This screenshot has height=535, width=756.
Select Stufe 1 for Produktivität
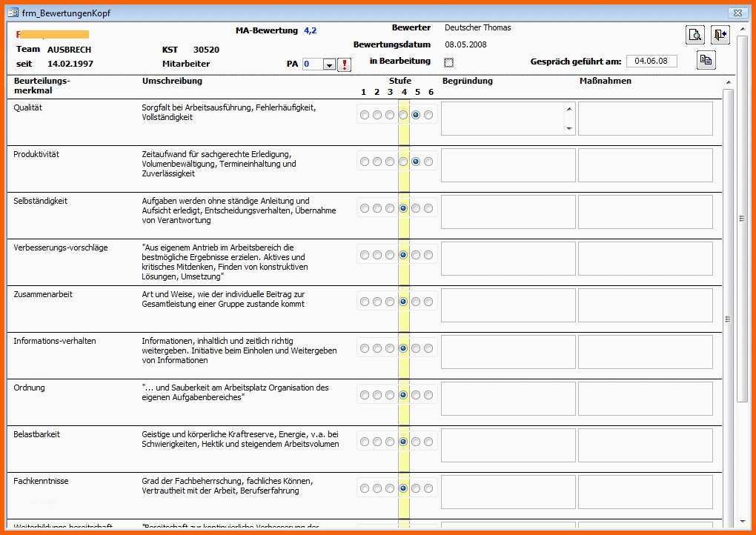364,162
